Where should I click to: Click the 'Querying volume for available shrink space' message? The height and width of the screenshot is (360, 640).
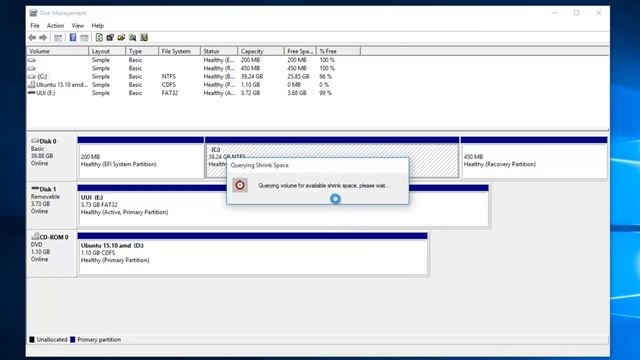323,186
